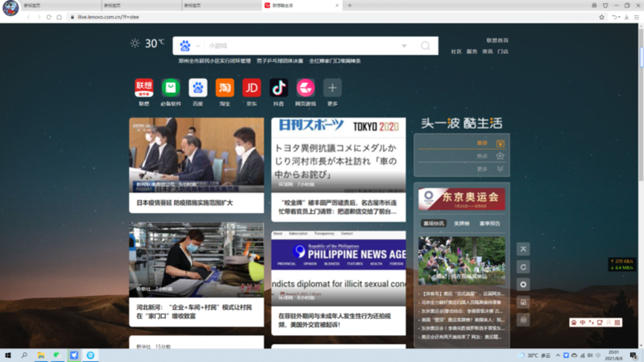Click the 东京奥运会 banner
The image size is (644, 362).
[462, 198]
